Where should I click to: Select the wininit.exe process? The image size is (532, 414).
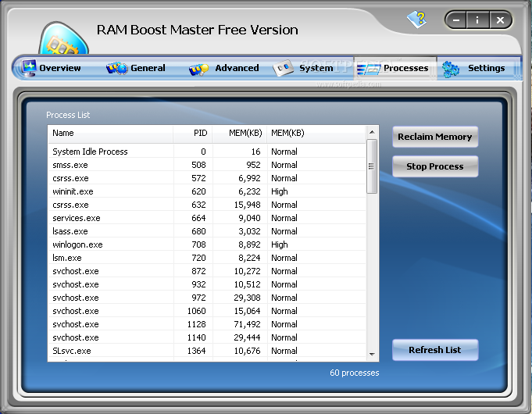(207, 191)
